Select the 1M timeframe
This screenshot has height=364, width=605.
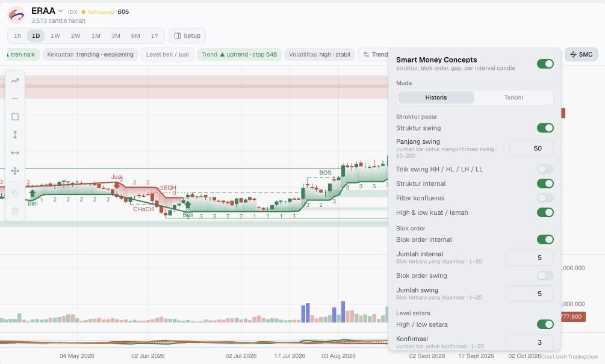(96, 36)
